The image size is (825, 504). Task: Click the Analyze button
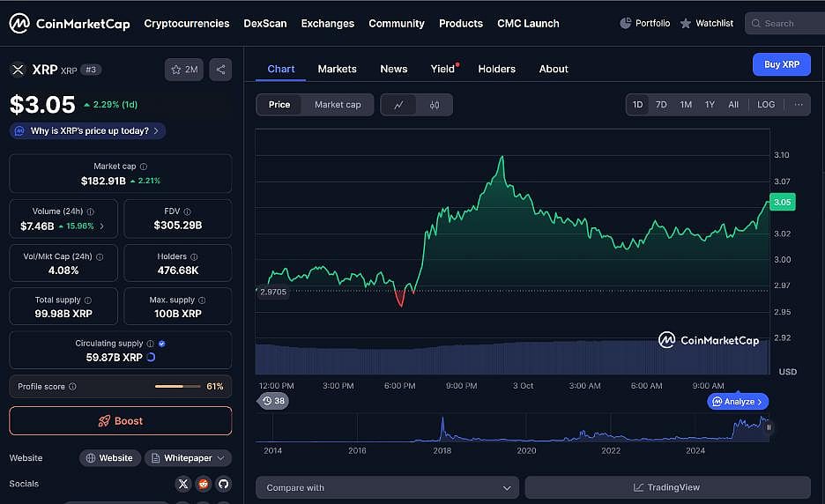tap(738, 402)
